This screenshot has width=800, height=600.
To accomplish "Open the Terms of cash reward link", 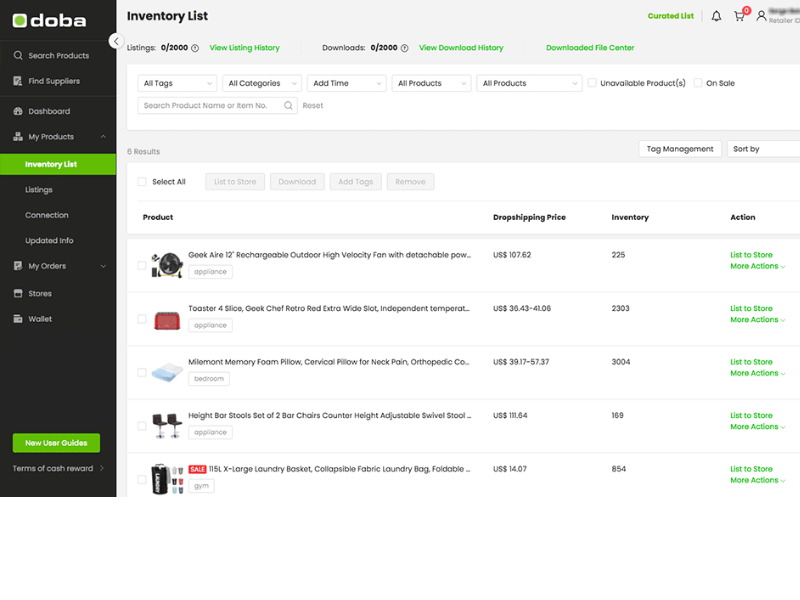I will pos(58,468).
